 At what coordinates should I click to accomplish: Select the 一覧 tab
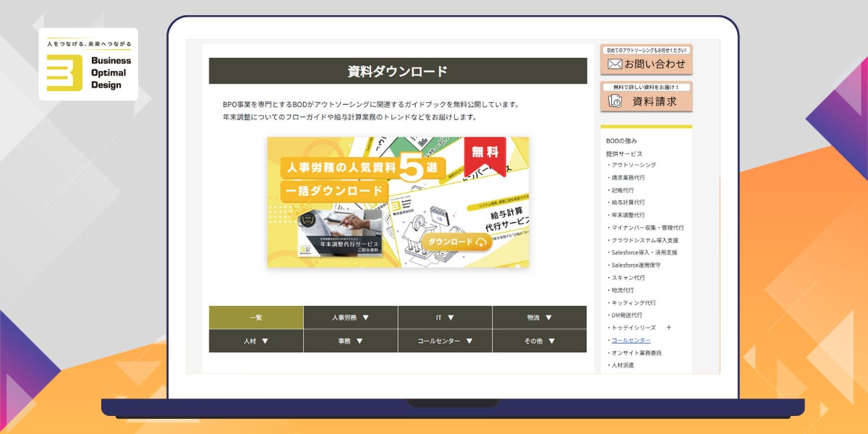click(256, 318)
